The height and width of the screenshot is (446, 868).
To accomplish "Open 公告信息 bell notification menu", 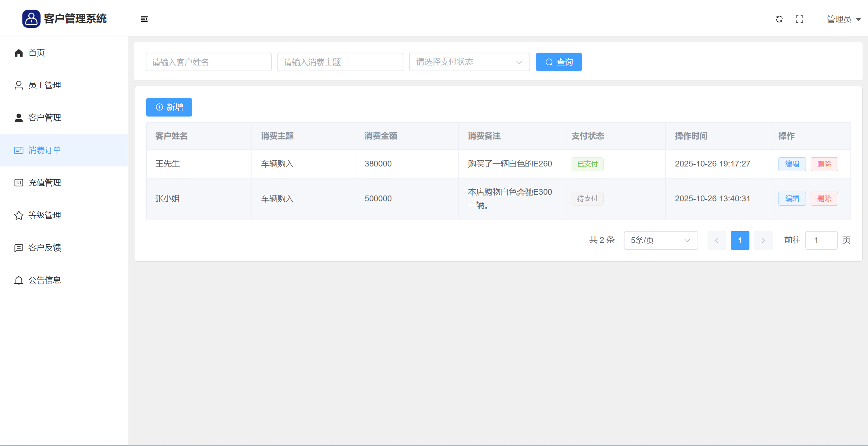I will pos(45,280).
